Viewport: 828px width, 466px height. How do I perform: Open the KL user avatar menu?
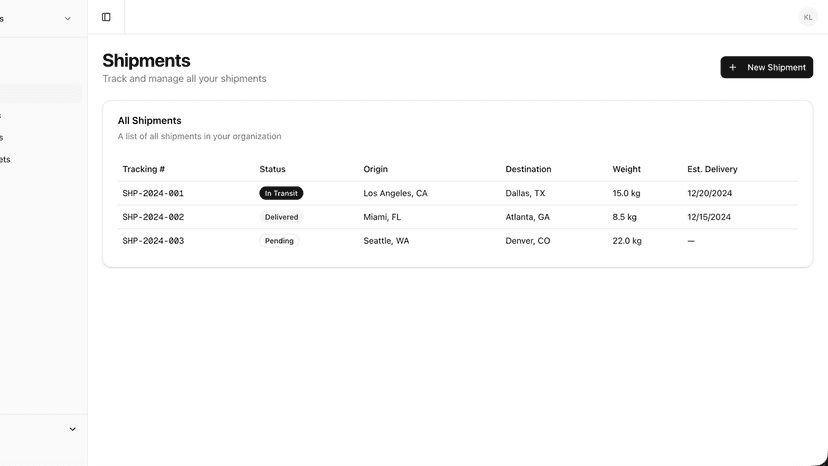[x=808, y=17]
